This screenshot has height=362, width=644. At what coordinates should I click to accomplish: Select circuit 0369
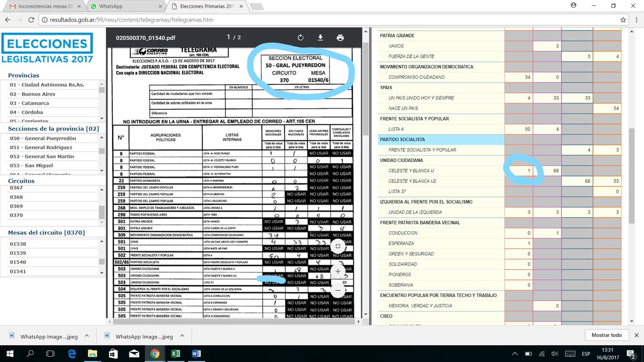[49, 206]
